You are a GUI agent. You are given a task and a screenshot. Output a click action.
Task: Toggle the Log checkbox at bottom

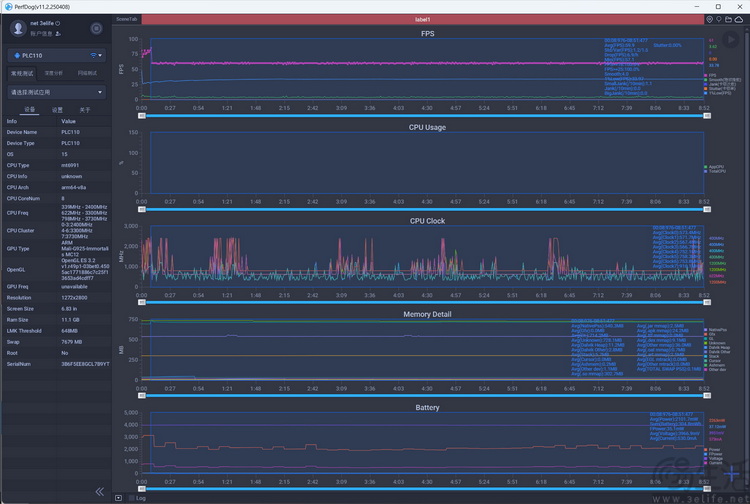pos(132,498)
